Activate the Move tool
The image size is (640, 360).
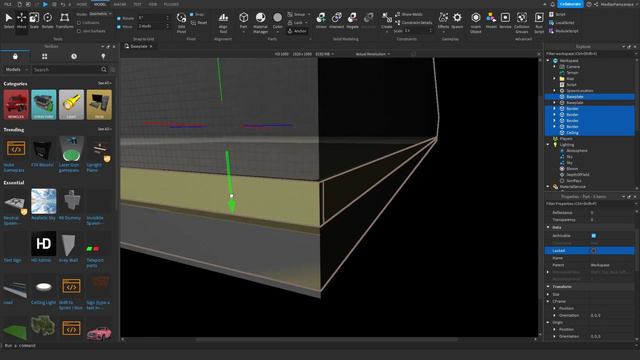tap(21, 20)
